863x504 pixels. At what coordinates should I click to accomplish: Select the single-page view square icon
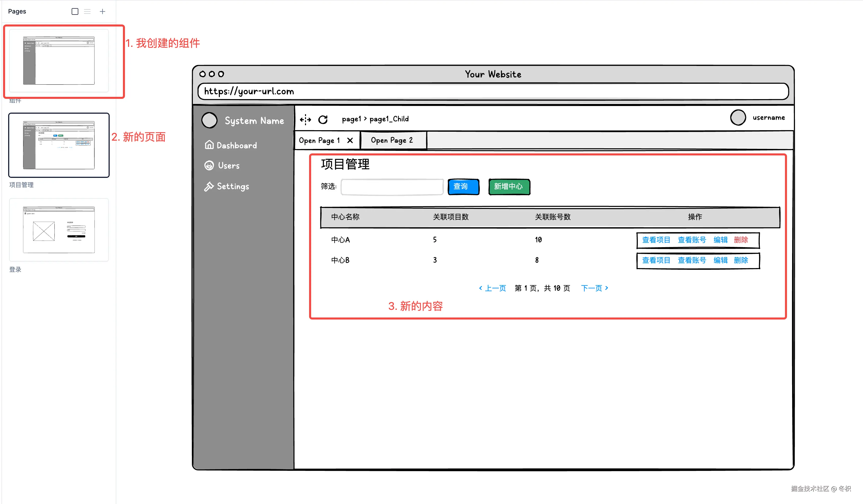(x=75, y=12)
